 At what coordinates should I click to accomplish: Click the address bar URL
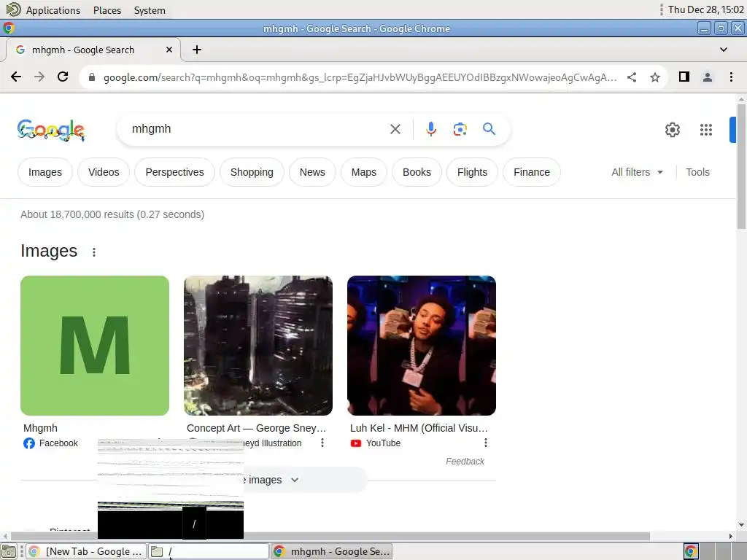360,77
